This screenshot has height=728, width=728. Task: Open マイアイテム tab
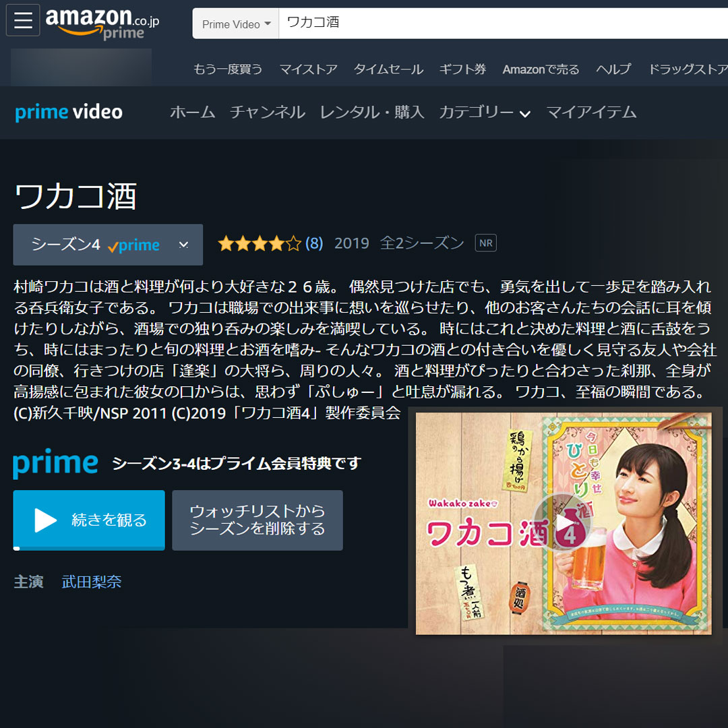point(591,113)
